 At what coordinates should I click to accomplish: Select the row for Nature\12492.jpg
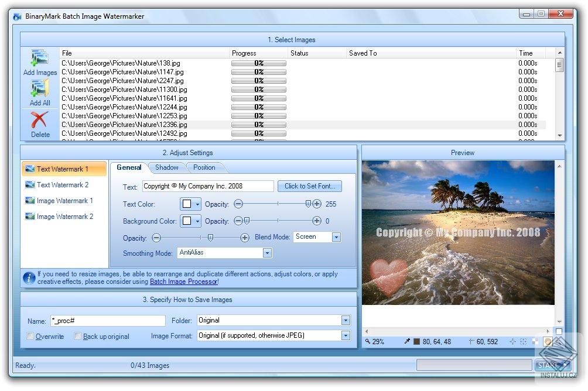pyautogui.click(x=303, y=133)
